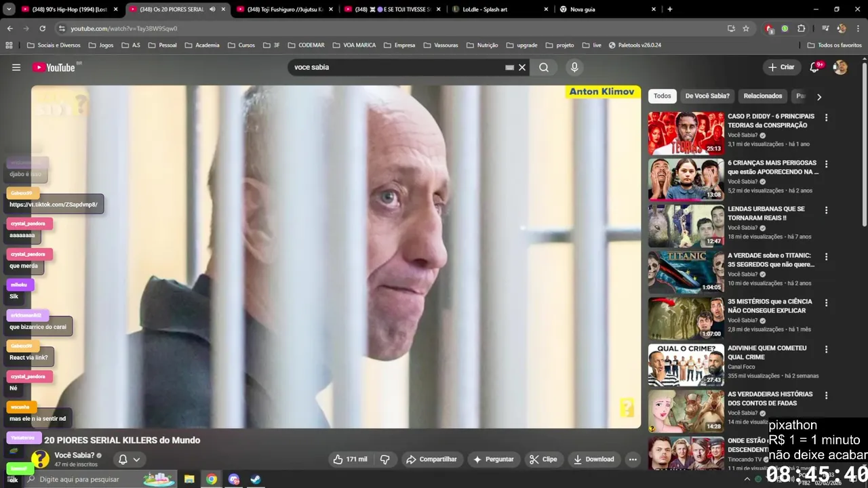The height and width of the screenshot is (488, 868).
Task: Open the Jogos bookmark folder
Action: tap(100, 45)
